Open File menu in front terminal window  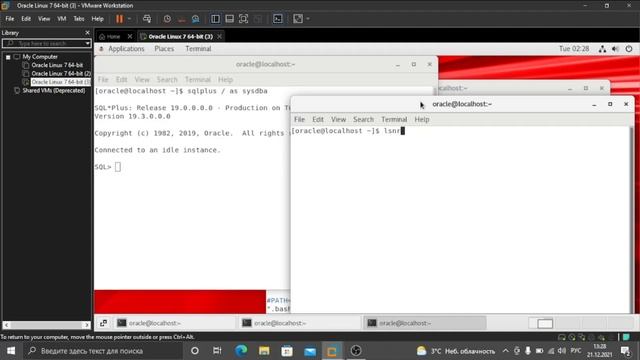point(299,119)
